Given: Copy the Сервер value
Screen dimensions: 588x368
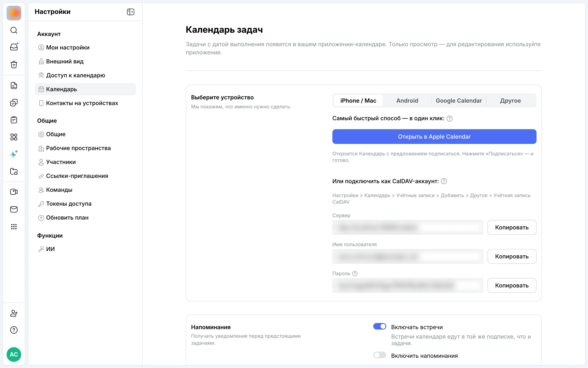Looking at the screenshot, I should 512,227.
